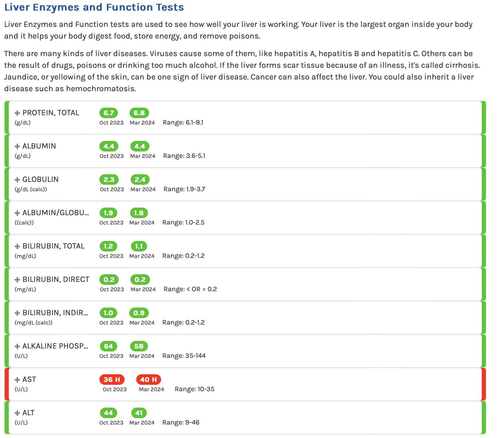
Task: Click the 2.4 globulin Mar 2024 badge
Action: 140,180
